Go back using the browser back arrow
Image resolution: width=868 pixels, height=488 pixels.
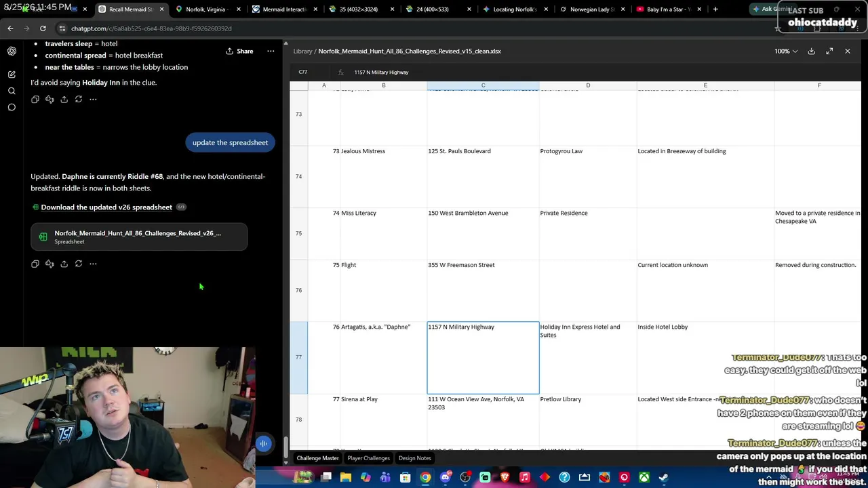point(10,28)
